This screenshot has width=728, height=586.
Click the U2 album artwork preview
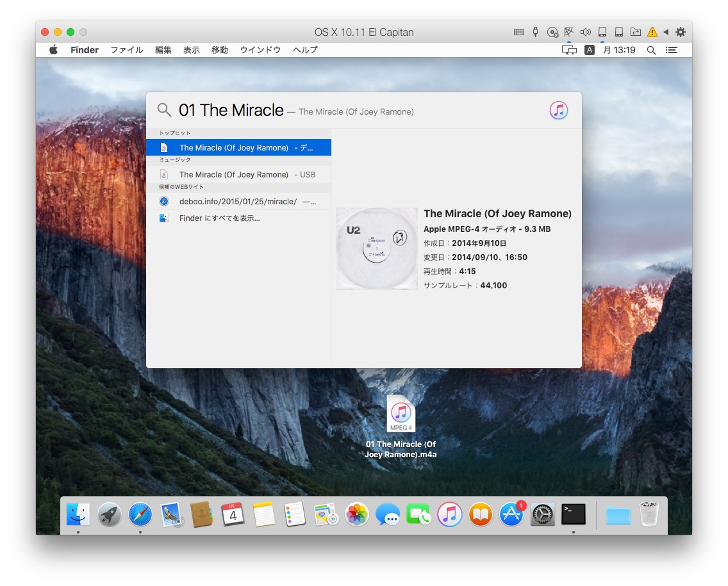[x=377, y=248]
